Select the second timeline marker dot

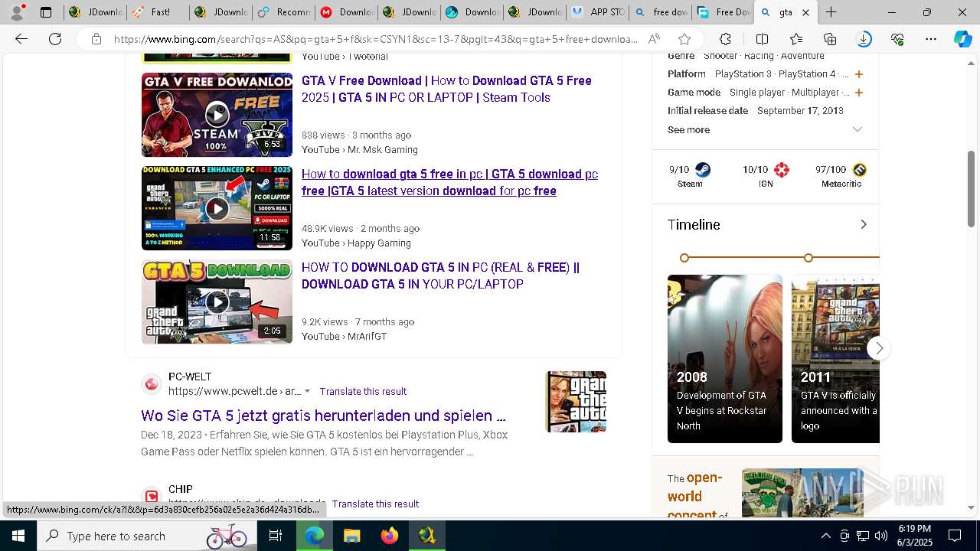point(808,258)
